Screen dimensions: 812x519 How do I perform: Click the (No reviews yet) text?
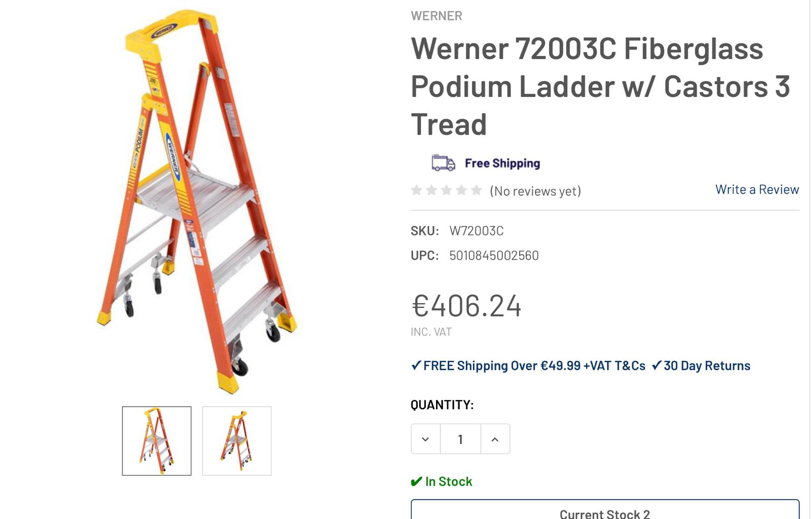(535, 191)
